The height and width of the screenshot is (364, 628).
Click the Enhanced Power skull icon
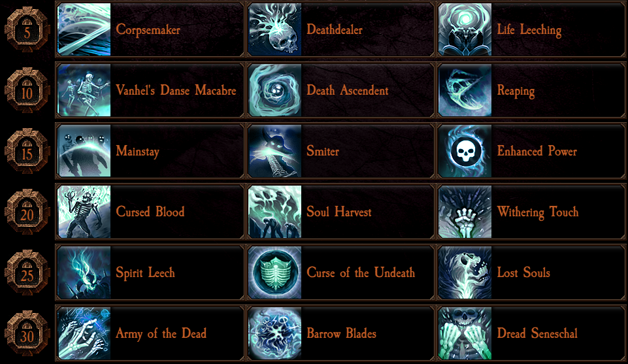(x=465, y=152)
